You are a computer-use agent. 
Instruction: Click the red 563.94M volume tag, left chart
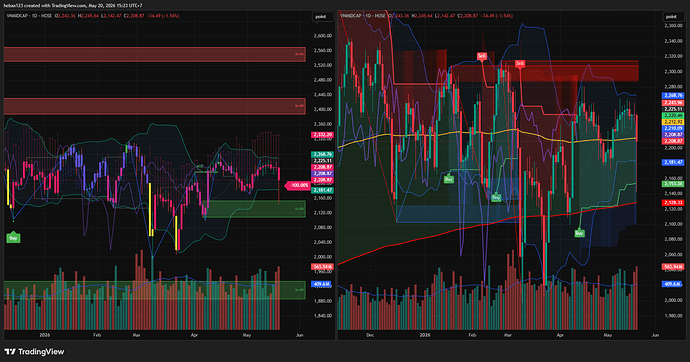click(322, 267)
